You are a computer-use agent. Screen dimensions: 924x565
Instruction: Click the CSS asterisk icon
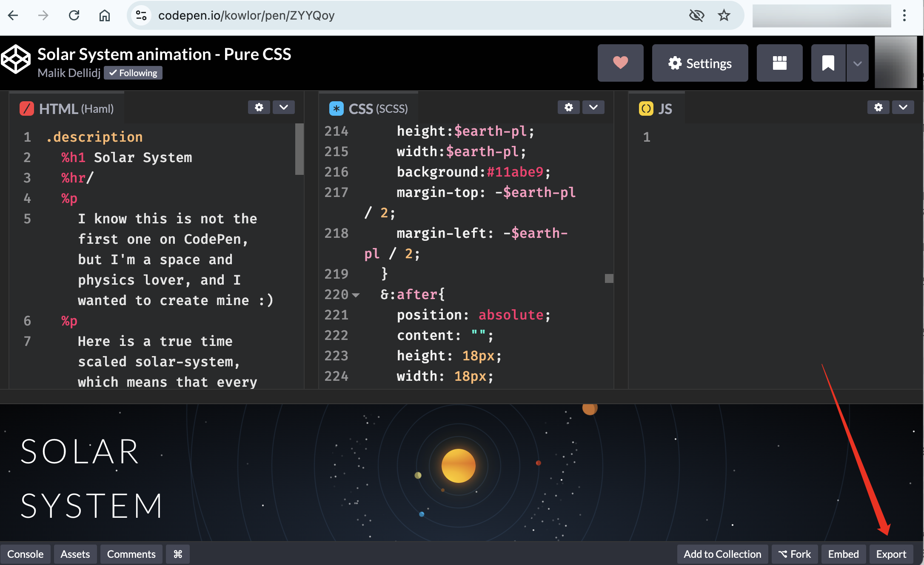(336, 108)
